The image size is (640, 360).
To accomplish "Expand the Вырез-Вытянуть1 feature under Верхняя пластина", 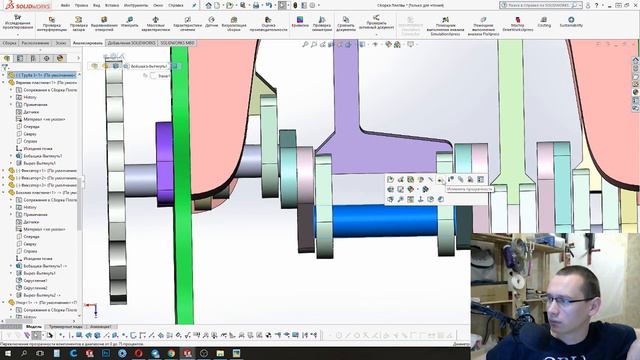I will (x=11, y=163).
